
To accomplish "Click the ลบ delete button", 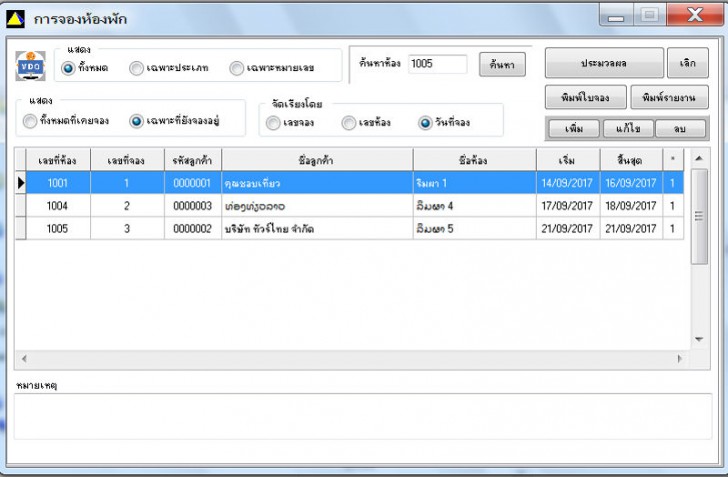I will (x=680, y=129).
